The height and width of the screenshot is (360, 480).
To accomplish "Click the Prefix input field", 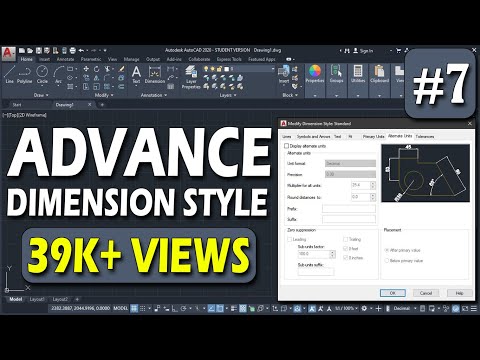I will [x=349, y=209].
